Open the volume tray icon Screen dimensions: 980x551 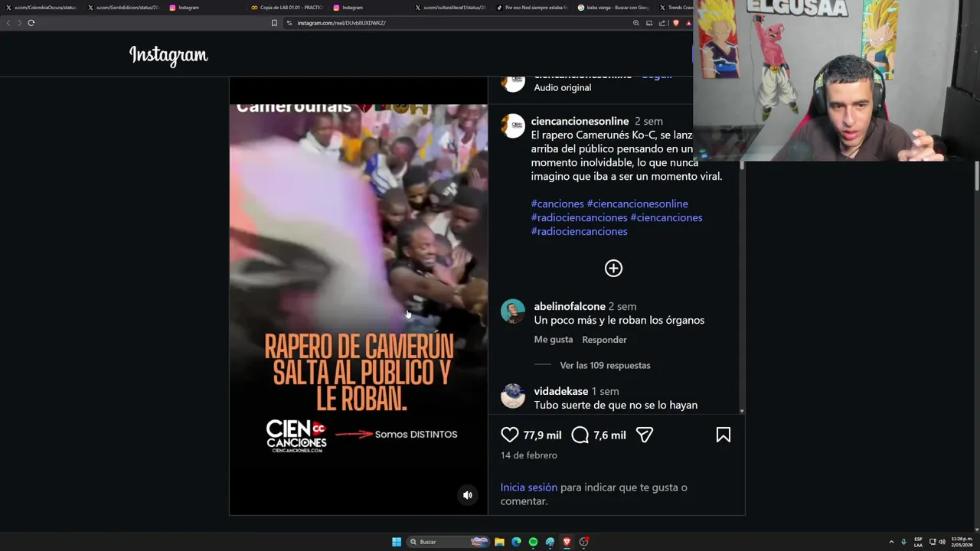[942, 542]
